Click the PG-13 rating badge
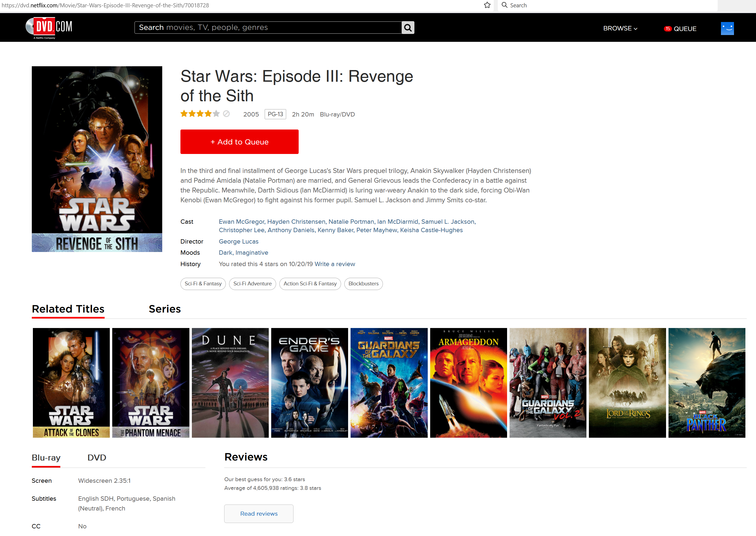 [275, 114]
